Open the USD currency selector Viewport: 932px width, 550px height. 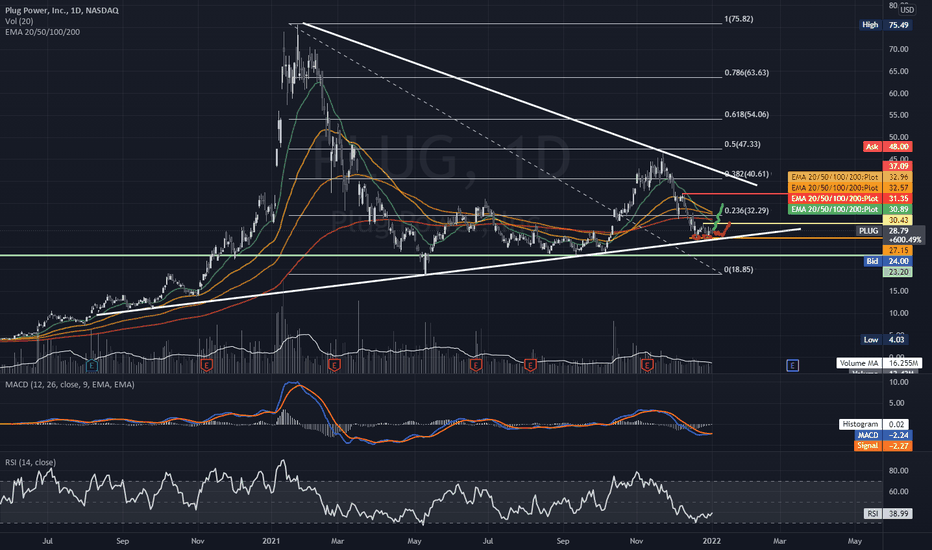click(906, 10)
